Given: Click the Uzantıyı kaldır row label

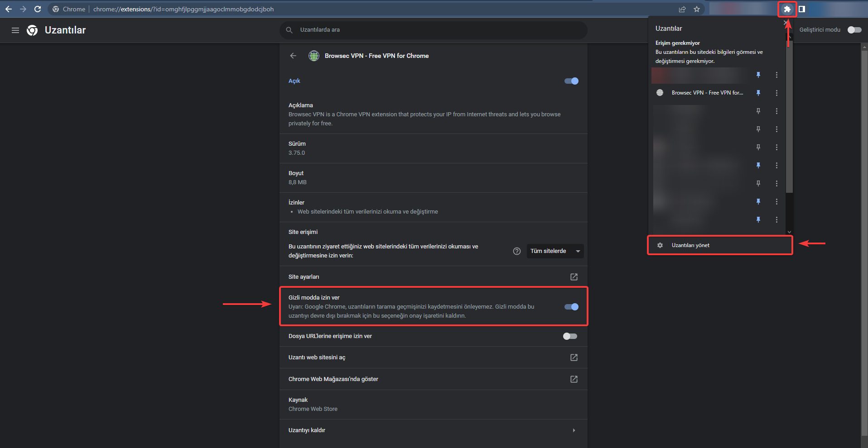Looking at the screenshot, I should 307,430.
